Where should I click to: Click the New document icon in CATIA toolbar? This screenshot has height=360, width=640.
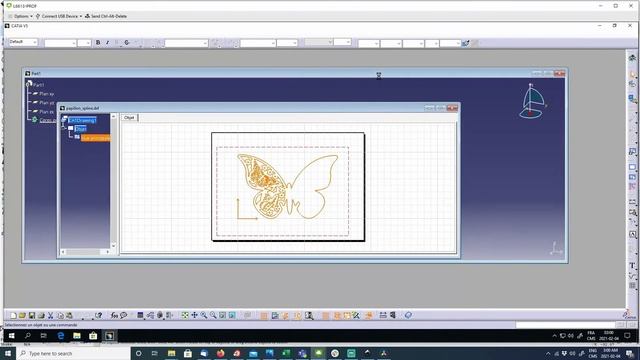click(x=13, y=315)
